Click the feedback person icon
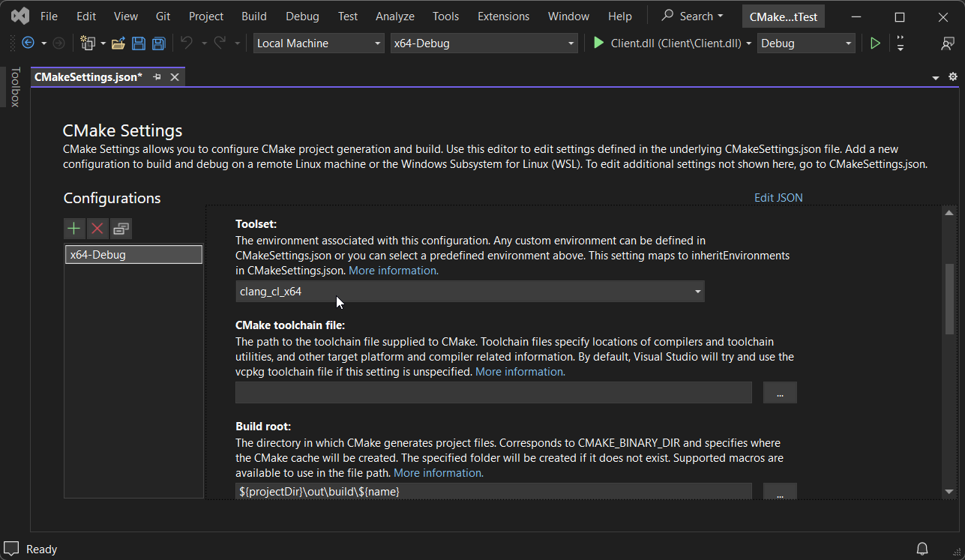The image size is (965, 560). [x=948, y=43]
